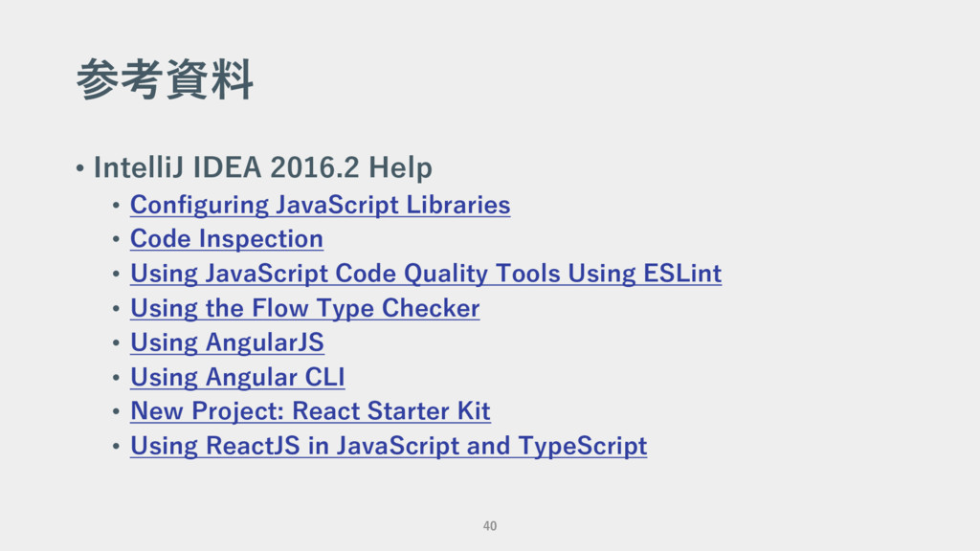Click the slide title 参考資料
Image resolution: width=980 pixels, height=551 pixels.
click(x=165, y=79)
